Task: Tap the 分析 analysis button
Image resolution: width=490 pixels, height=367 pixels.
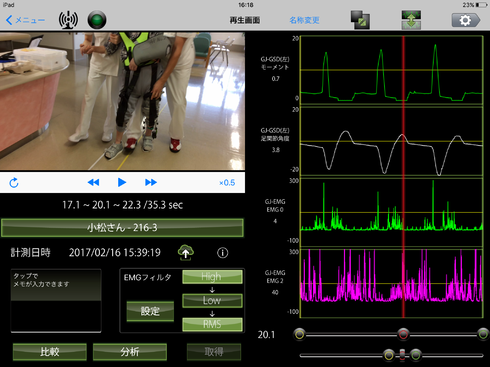Action: (x=130, y=352)
